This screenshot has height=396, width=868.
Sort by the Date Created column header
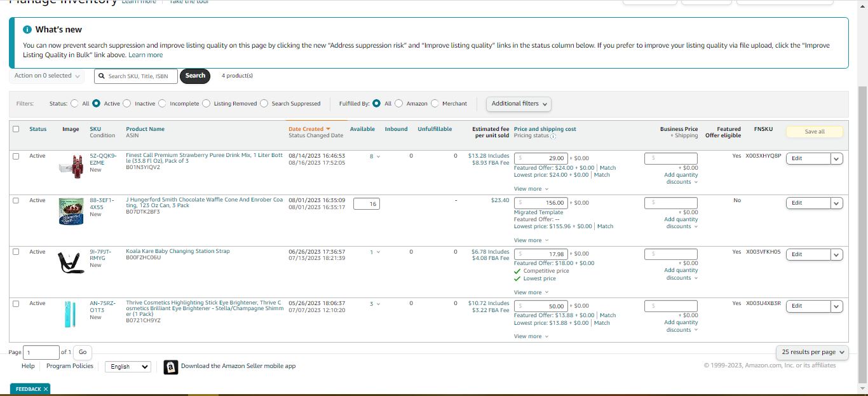[309, 129]
